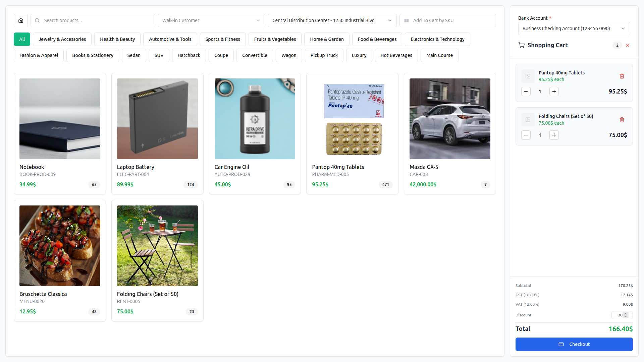Select the Health & Beauty category
644x362 pixels.
tap(117, 39)
